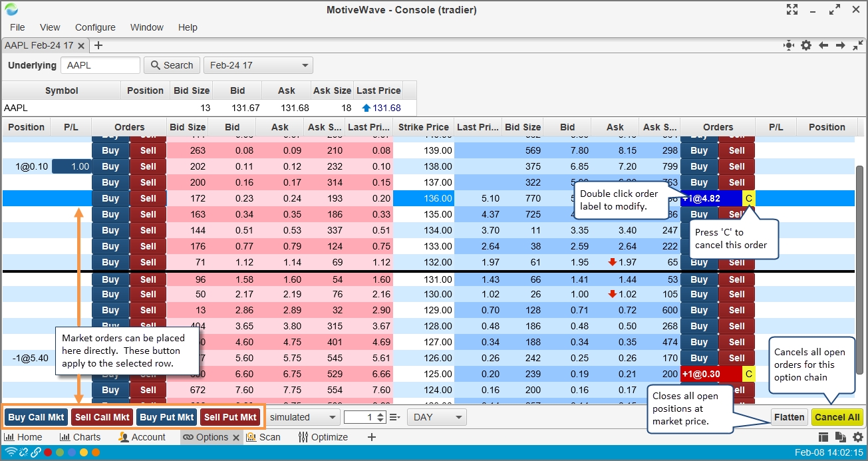Viewport: 868px width, 461px height.
Task: Open settings gear beside the locate icon
Action: pos(806,45)
